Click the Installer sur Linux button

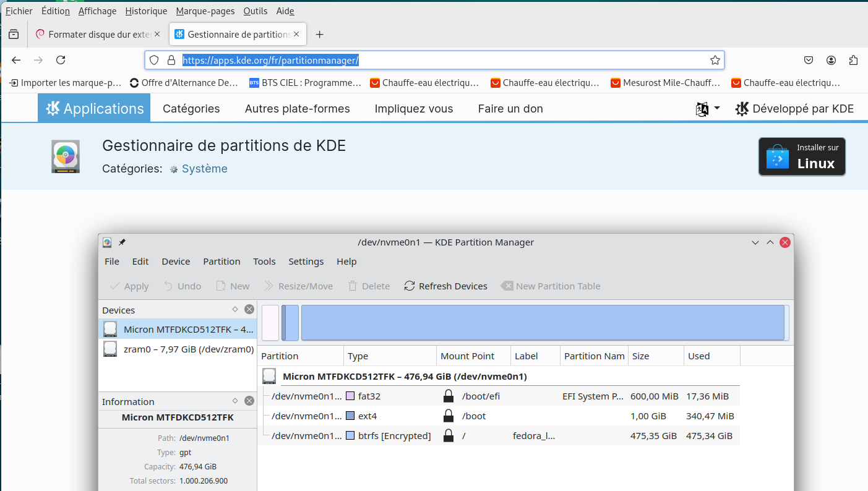(x=802, y=156)
